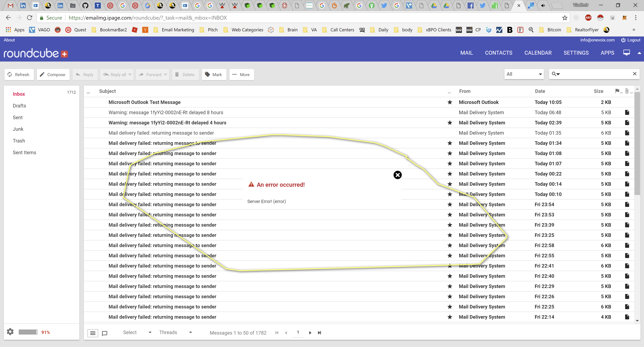Expand the Select dropdown in footer
This screenshot has height=347, width=644.
(137, 332)
